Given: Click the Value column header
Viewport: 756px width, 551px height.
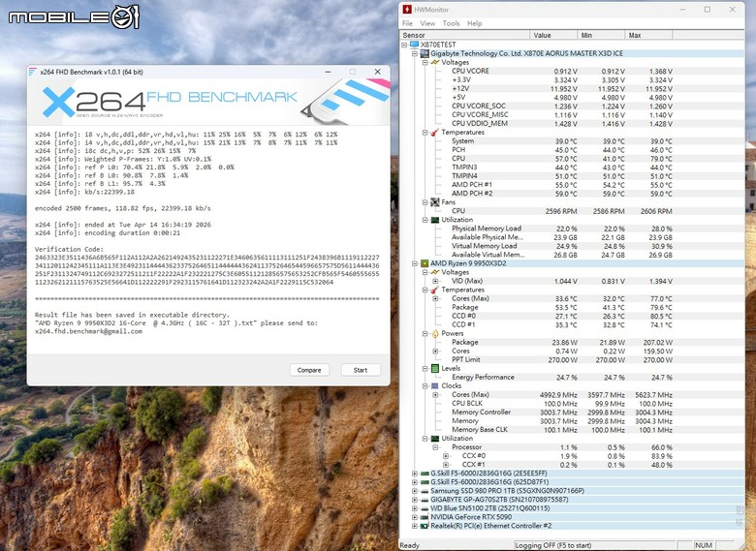Looking at the screenshot, I should click(553, 35).
